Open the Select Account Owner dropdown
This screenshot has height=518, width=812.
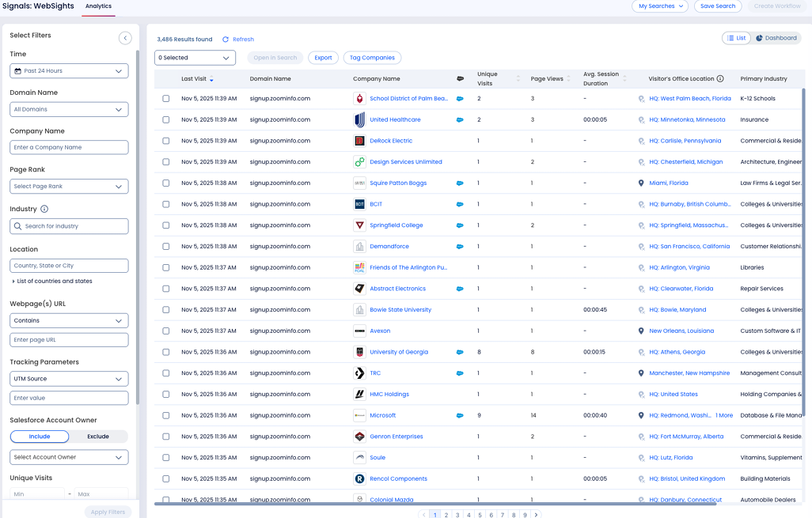click(x=69, y=457)
